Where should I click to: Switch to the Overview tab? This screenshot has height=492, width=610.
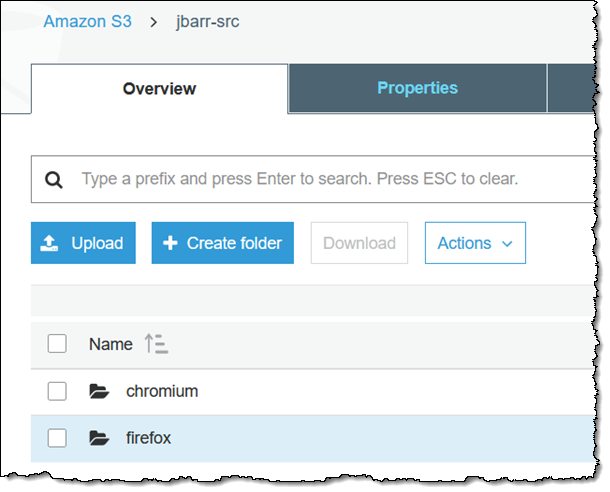coord(159,89)
